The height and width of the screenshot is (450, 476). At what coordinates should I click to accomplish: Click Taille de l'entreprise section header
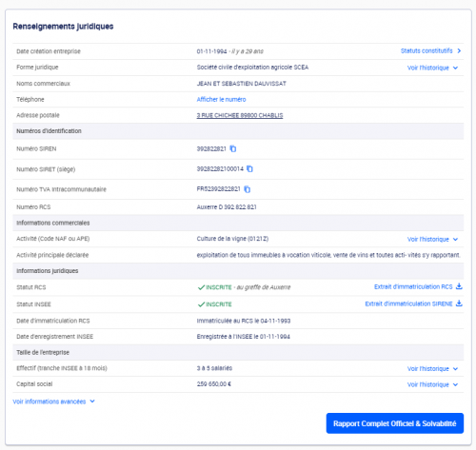pyautogui.click(x=43, y=352)
